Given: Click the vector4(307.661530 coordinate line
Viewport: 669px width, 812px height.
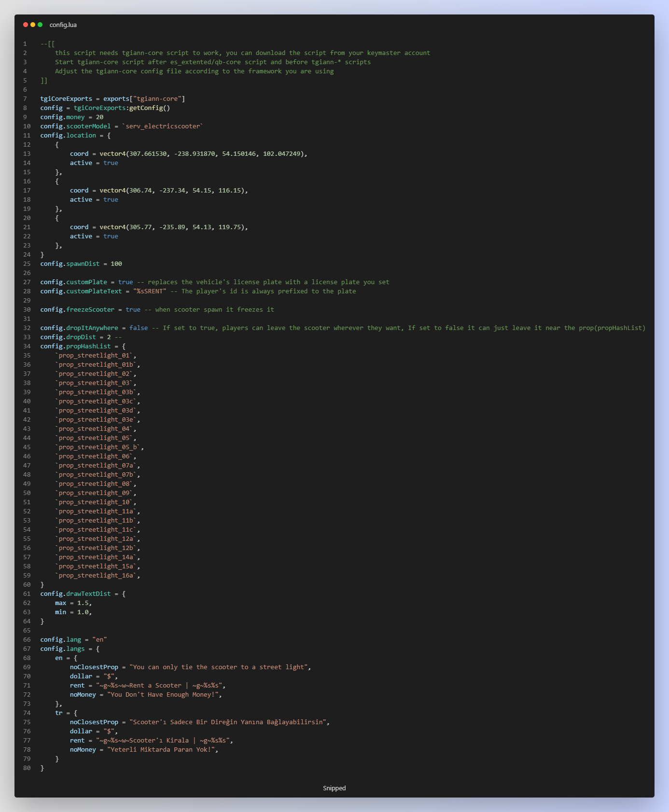Looking at the screenshot, I should click(189, 154).
